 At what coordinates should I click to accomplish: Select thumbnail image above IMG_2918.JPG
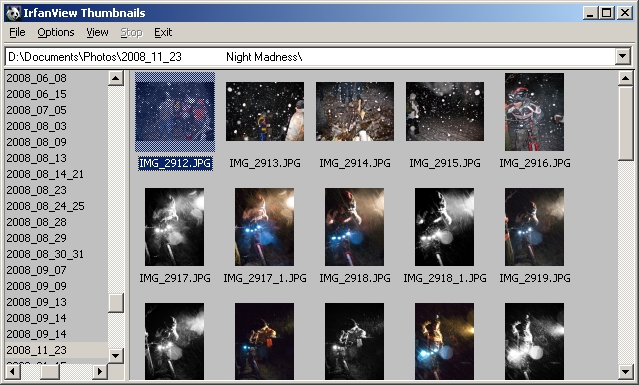tap(355, 227)
